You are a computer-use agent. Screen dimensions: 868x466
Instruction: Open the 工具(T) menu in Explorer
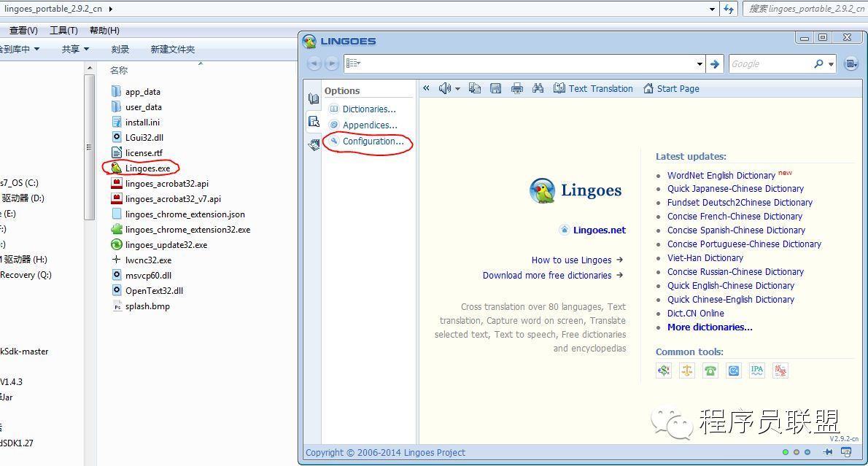point(63,31)
